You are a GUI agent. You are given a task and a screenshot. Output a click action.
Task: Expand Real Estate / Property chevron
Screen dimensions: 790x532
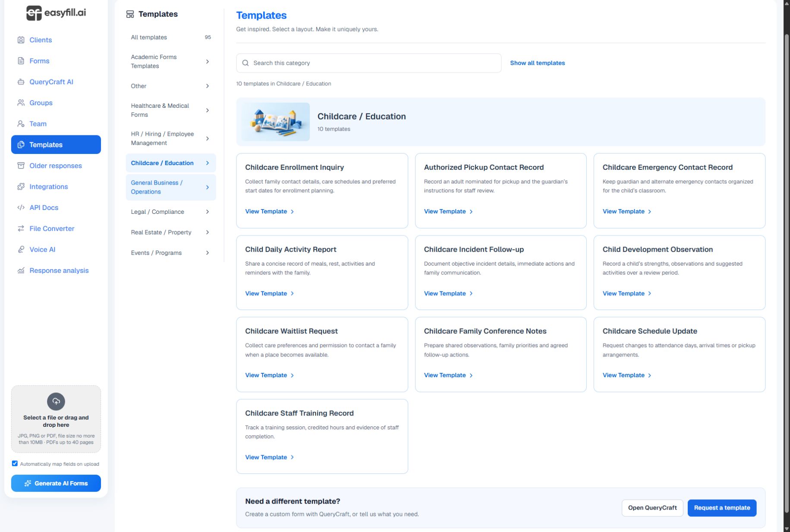coord(208,232)
